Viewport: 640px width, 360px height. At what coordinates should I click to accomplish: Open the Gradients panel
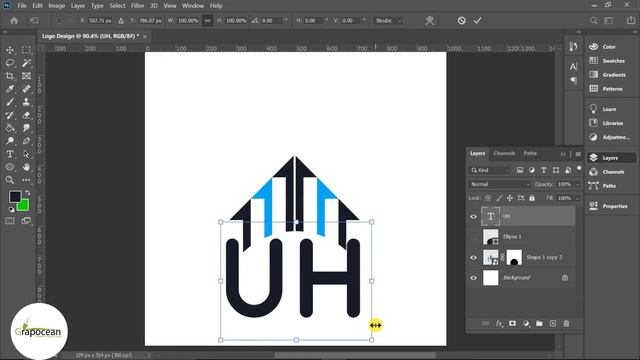tap(608, 75)
